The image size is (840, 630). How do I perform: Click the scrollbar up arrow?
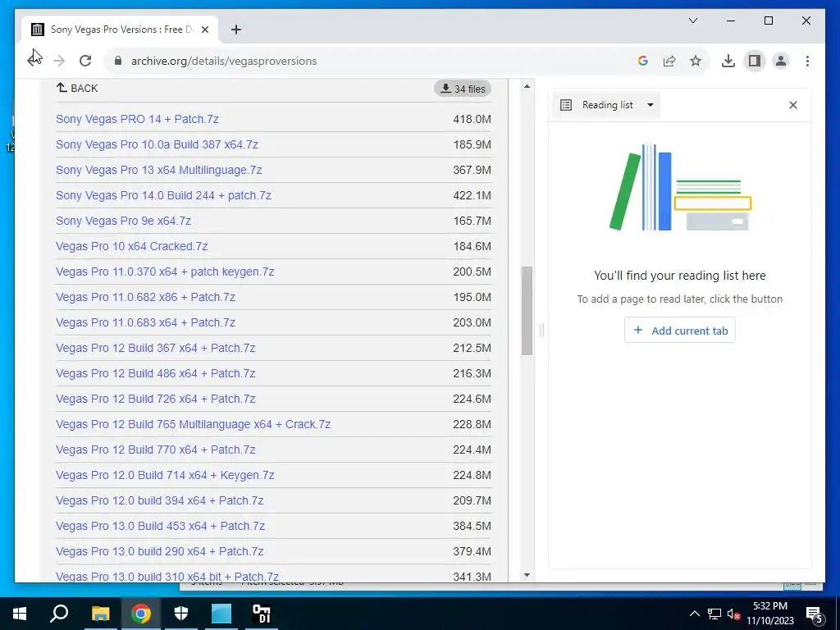(x=527, y=86)
